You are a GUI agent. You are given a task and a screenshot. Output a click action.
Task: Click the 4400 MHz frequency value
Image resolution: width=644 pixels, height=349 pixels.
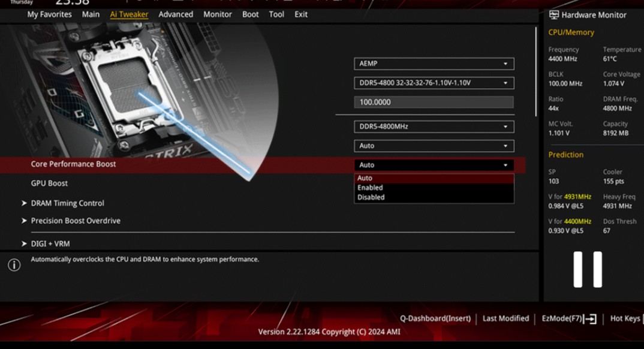tap(562, 59)
